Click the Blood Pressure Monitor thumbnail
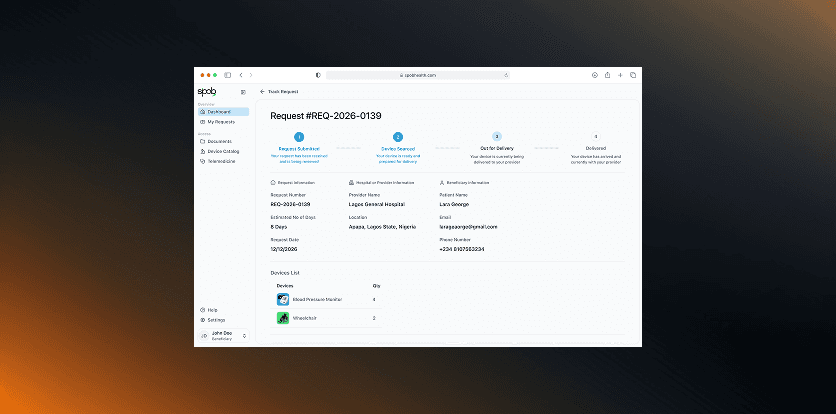The height and width of the screenshot is (414, 836). 283,299
